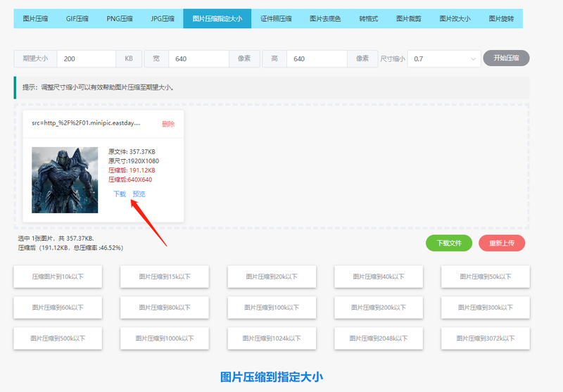Go to 证件照压缩 tab
Viewport: 563px width, 392px height.
pos(276,19)
